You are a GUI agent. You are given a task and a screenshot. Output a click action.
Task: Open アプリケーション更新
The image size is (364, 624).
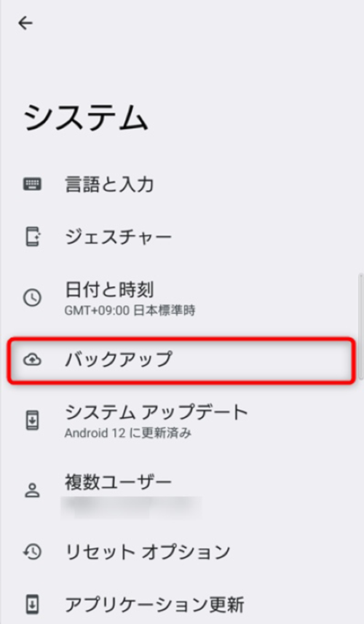pos(182,604)
